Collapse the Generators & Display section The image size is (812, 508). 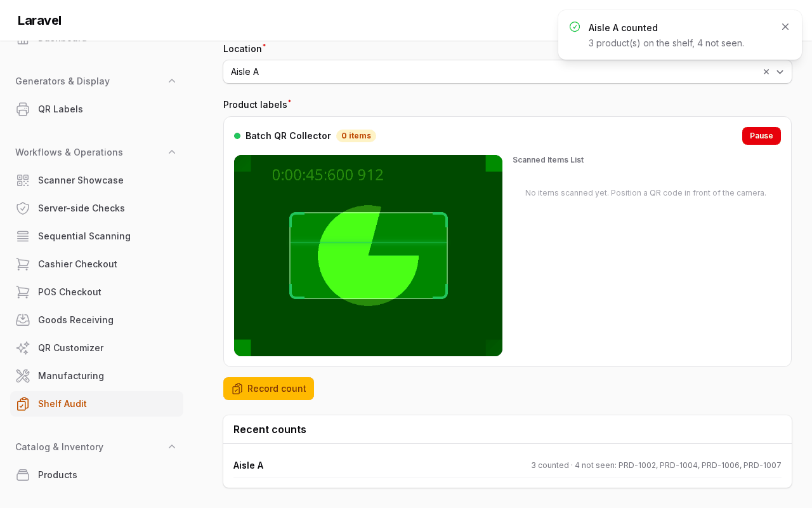(172, 81)
